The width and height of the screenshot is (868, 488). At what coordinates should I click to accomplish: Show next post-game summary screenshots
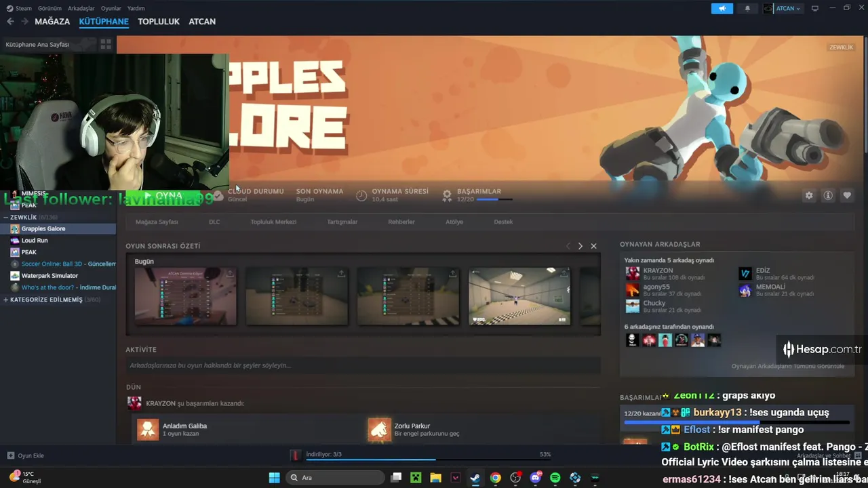[x=580, y=246]
